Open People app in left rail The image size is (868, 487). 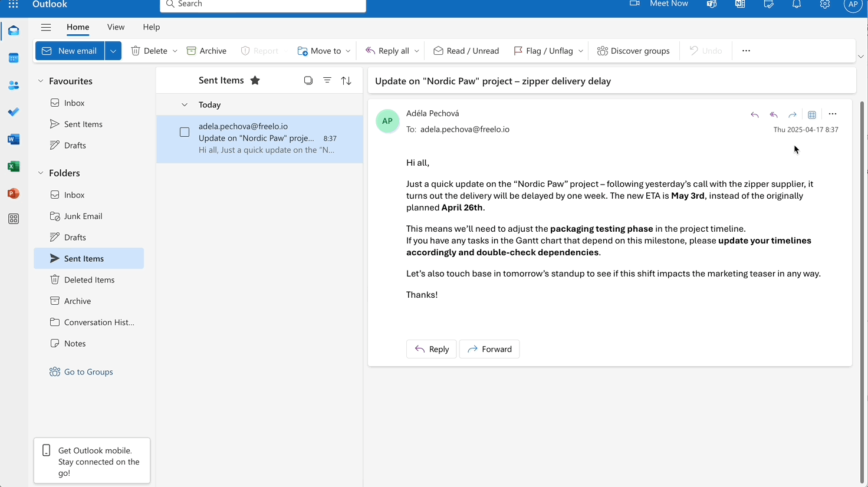coord(14,85)
